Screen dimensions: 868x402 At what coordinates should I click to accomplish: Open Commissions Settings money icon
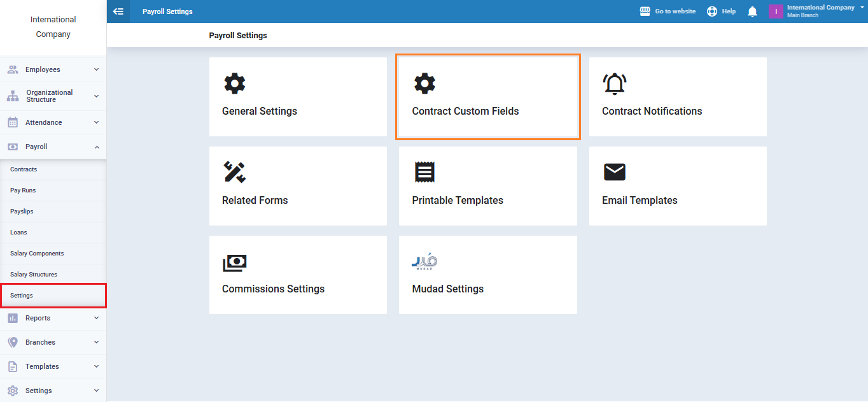(234, 262)
